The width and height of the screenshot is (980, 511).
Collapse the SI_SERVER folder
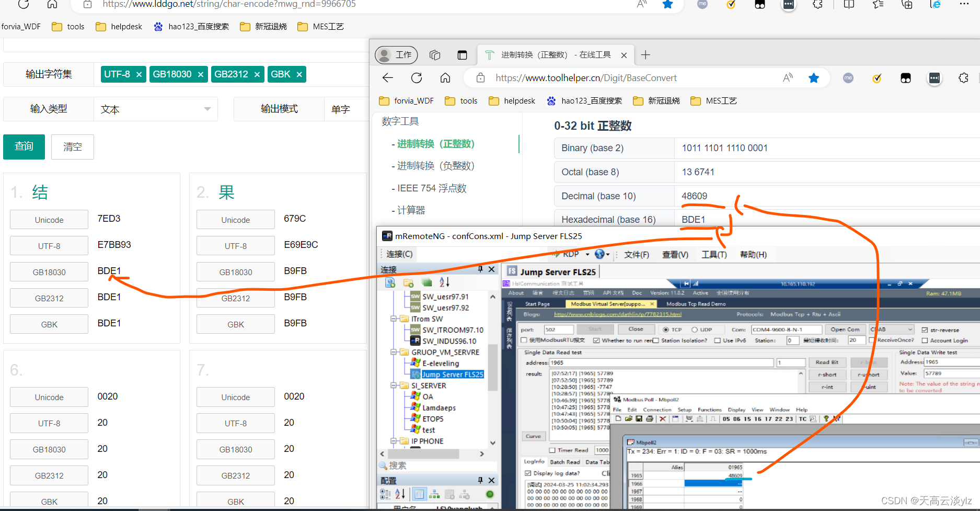(x=394, y=385)
